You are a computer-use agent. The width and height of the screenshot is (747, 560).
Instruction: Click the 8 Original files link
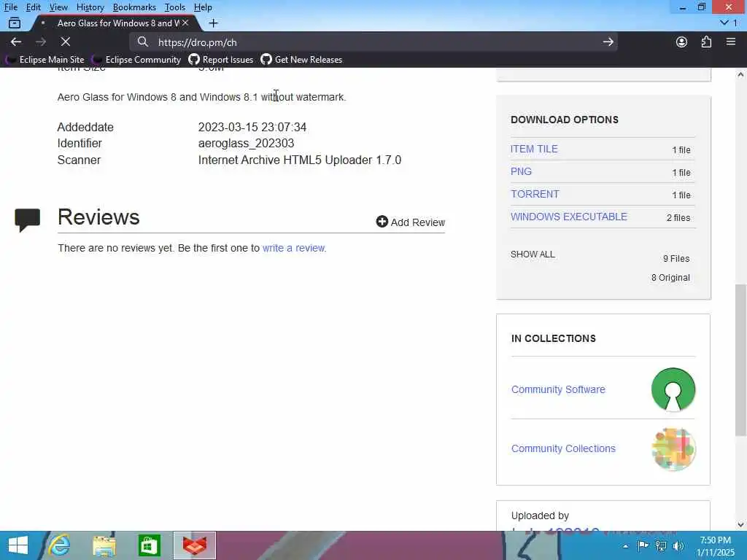pos(670,278)
